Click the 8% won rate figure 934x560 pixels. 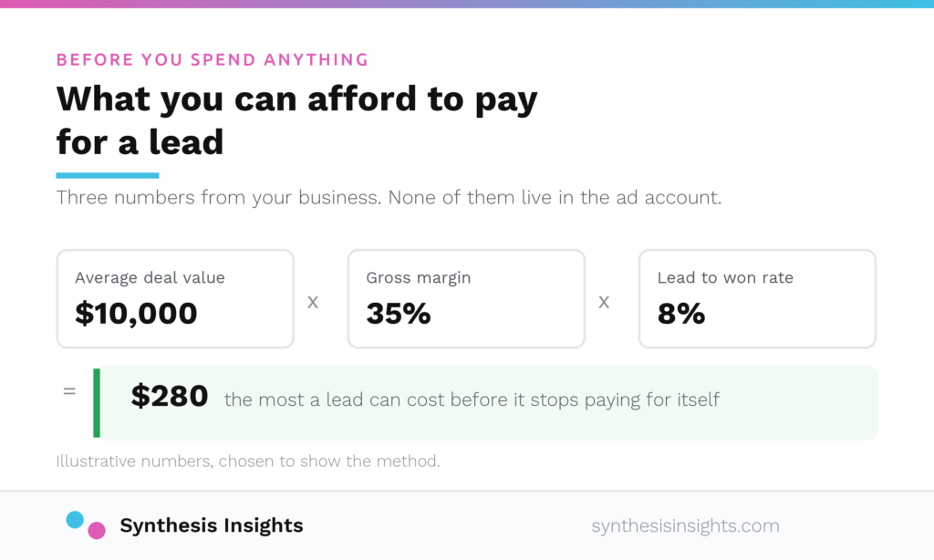coord(680,314)
